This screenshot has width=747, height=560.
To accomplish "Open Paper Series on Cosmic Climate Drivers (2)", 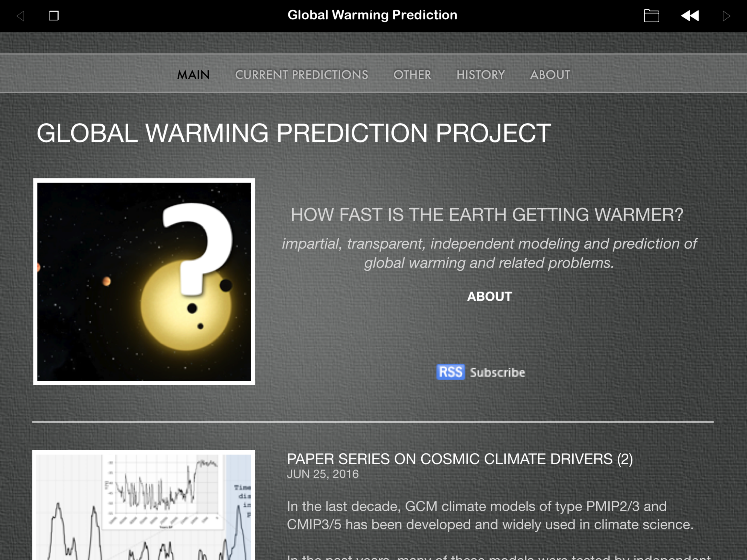I will [x=460, y=459].
